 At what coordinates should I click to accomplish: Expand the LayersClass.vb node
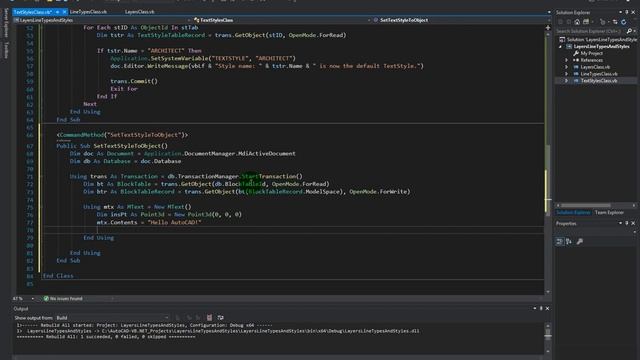[567, 67]
